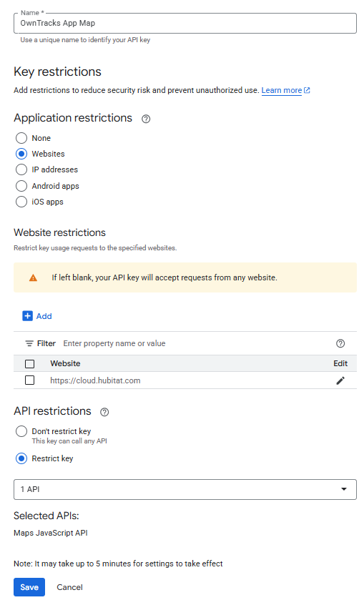
Task: Click the Filter lines icon
Action: coord(29,343)
